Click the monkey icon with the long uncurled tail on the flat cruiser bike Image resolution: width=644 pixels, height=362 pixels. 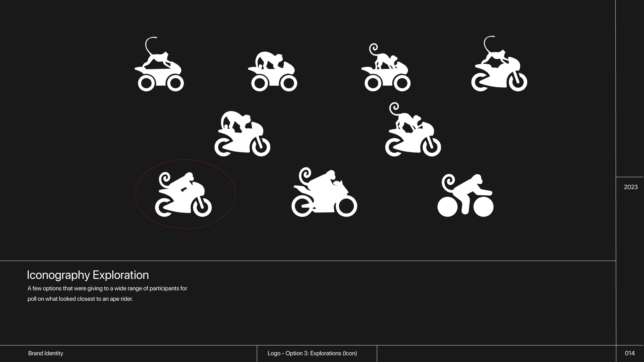[159, 64]
